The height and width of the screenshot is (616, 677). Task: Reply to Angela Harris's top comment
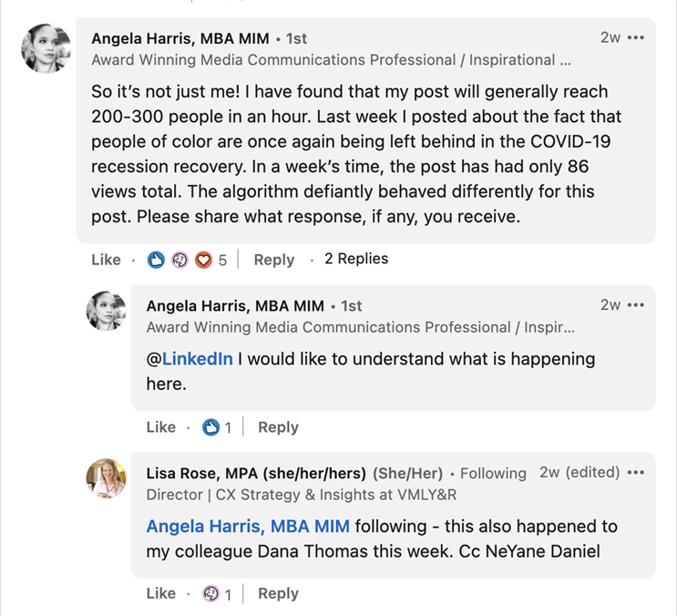[273, 260]
